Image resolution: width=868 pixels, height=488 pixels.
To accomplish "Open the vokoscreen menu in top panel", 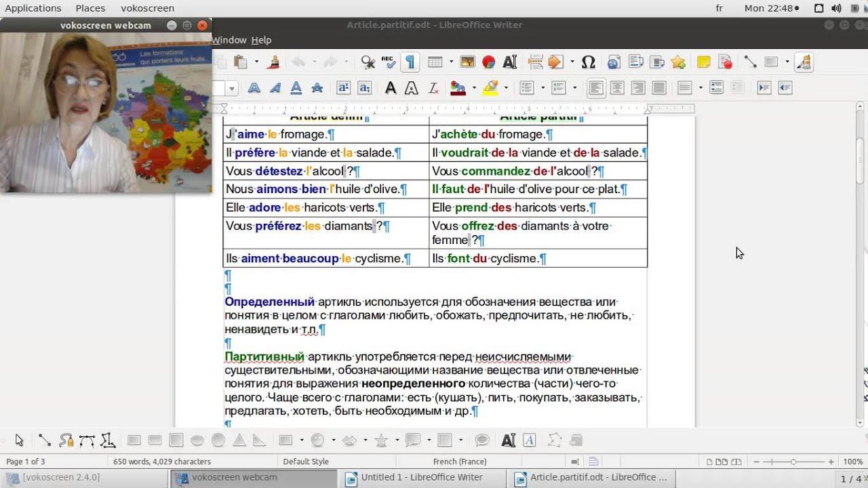I will pos(147,8).
